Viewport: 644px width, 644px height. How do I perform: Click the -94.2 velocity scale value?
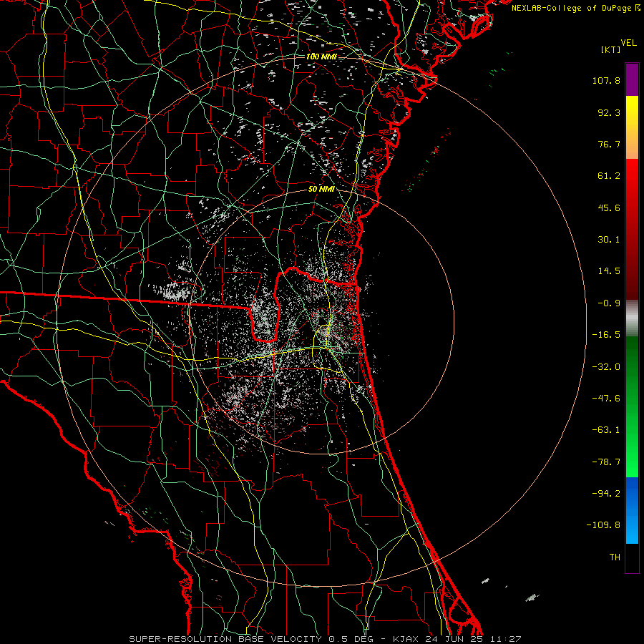(x=606, y=494)
